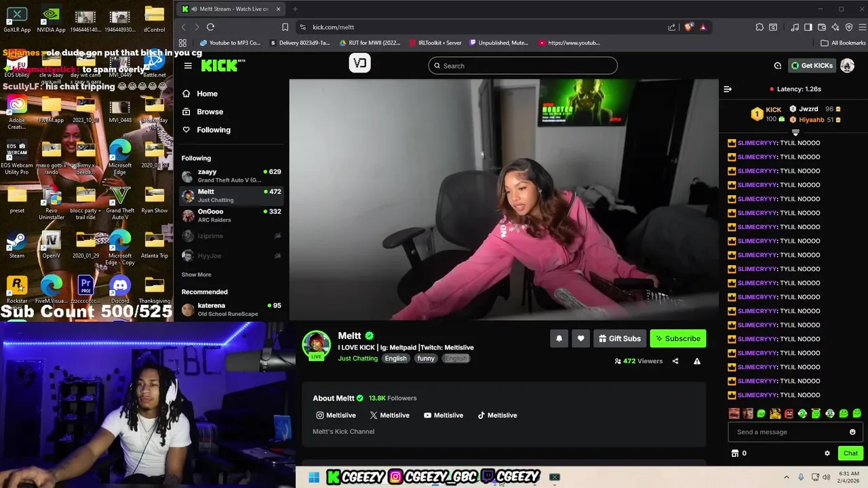The width and height of the screenshot is (868, 488).
Task: Open katerena recommended channel
Action: 231,310
